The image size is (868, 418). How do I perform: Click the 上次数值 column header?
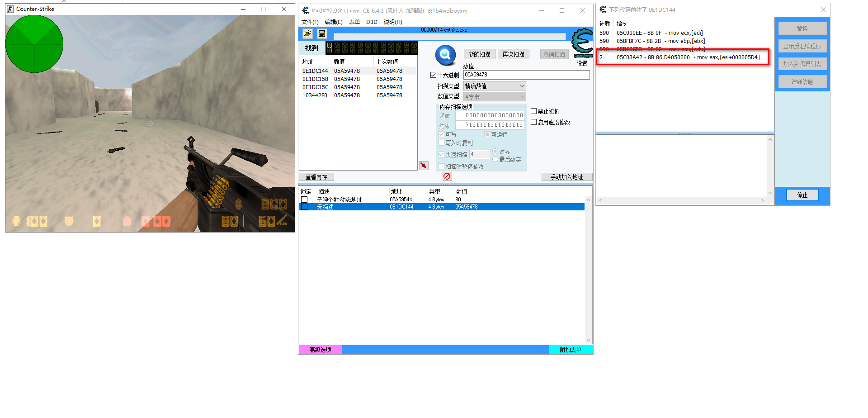tap(395, 62)
